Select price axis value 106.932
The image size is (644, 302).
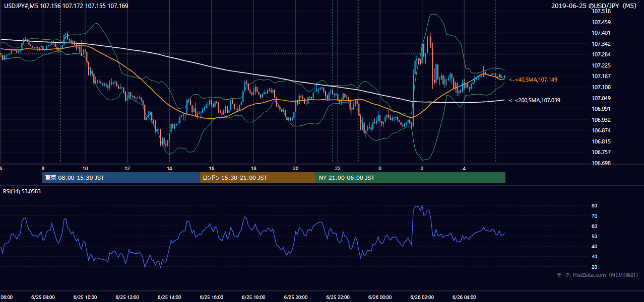tap(601, 119)
